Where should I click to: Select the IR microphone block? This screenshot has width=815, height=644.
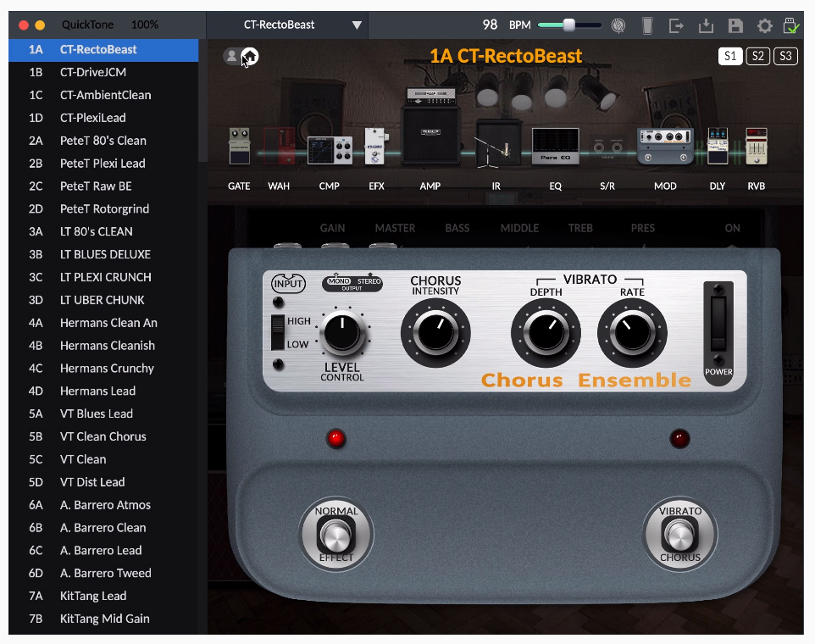click(497, 144)
